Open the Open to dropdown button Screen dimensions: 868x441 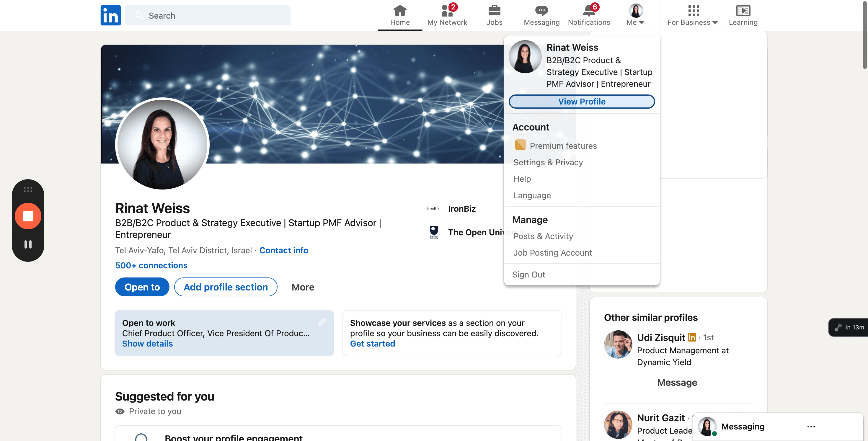(x=142, y=287)
